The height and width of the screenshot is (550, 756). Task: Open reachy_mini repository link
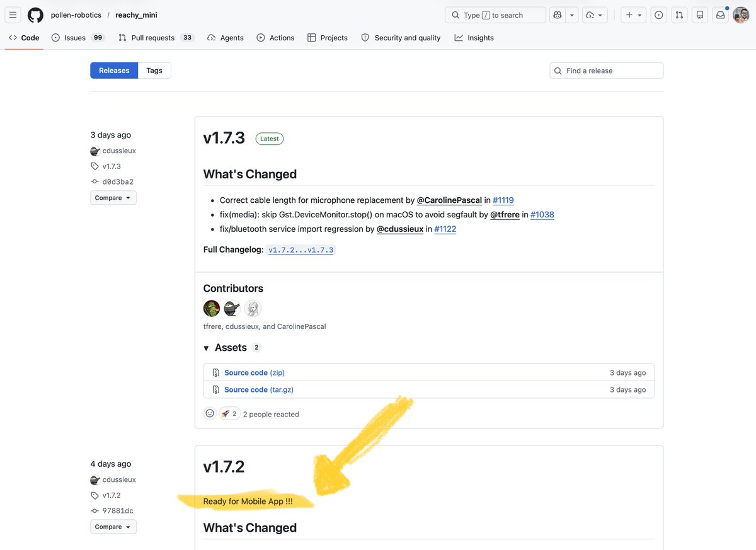click(x=136, y=15)
